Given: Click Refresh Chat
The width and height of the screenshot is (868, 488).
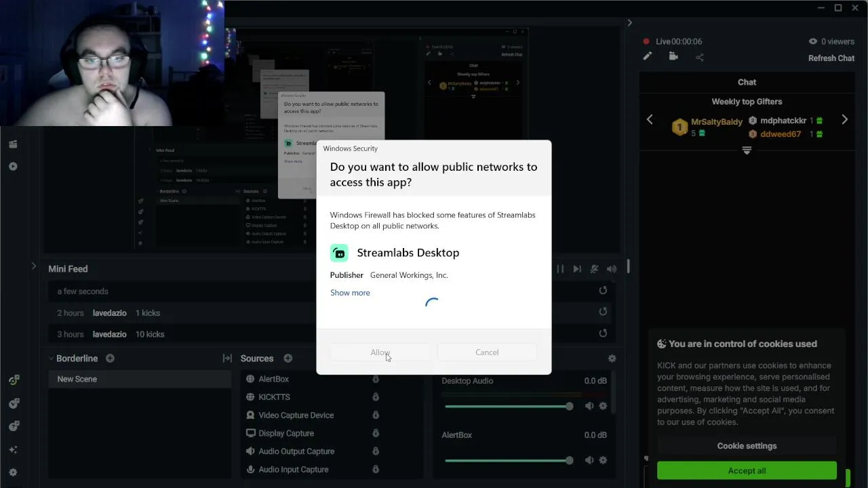Looking at the screenshot, I should [x=831, y=58].
